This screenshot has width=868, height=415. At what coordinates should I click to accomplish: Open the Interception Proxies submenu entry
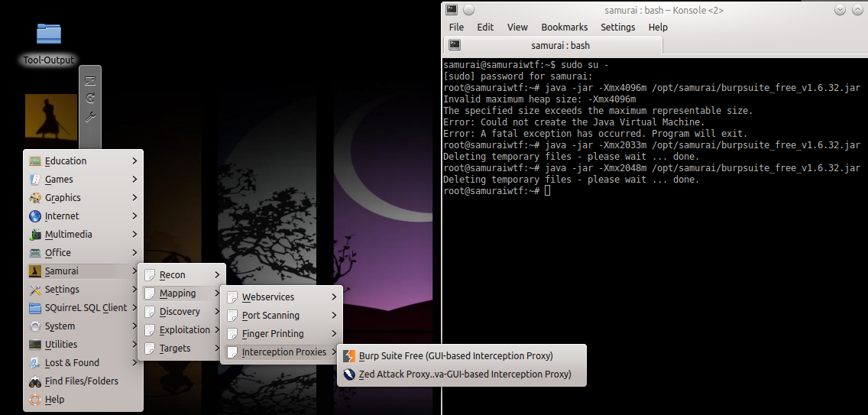(x=282, y=352)
